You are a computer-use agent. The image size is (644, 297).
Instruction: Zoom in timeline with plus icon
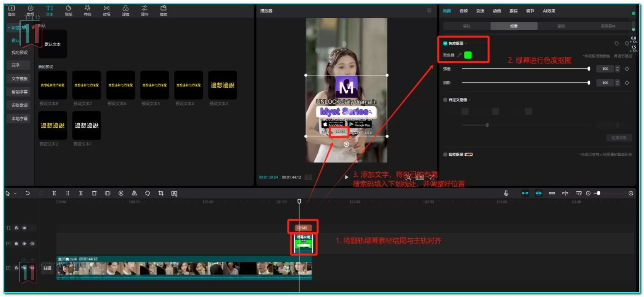(631, 193)
